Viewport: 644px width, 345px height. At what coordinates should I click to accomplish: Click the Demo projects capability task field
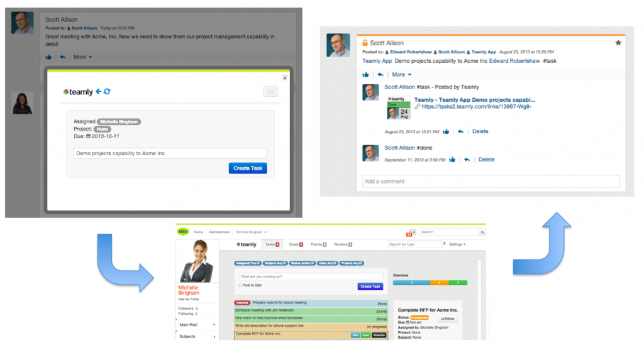(x=170, y=153)
